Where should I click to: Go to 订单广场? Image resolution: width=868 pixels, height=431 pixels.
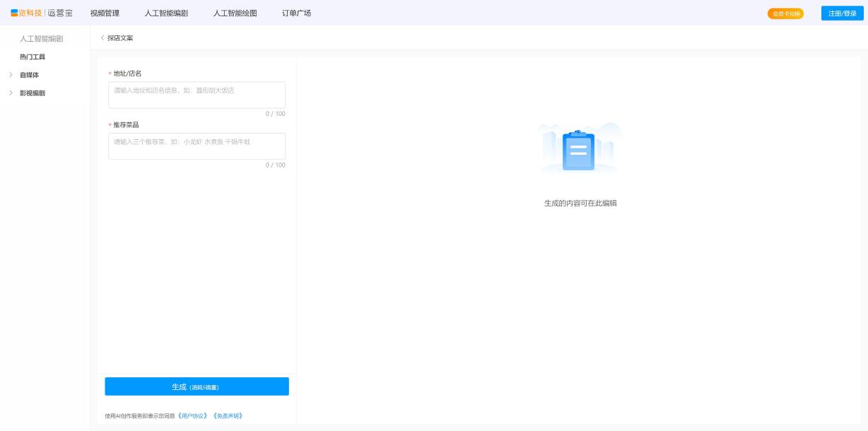(x=296, y=13)
